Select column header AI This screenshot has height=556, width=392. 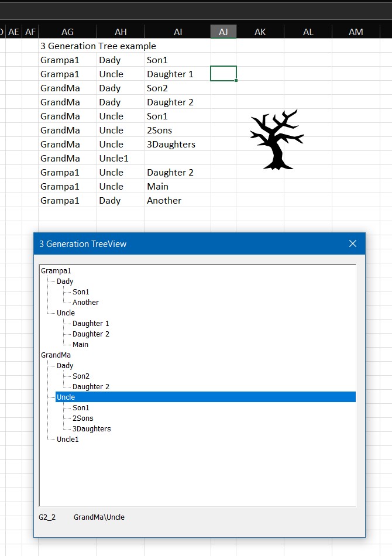pyautogui.click(x=178, y=32)
